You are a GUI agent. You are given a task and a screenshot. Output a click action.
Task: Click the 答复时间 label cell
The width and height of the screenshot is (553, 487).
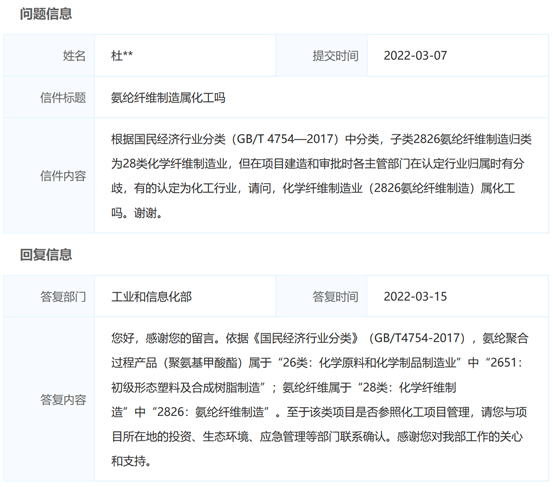pos(322,296)
